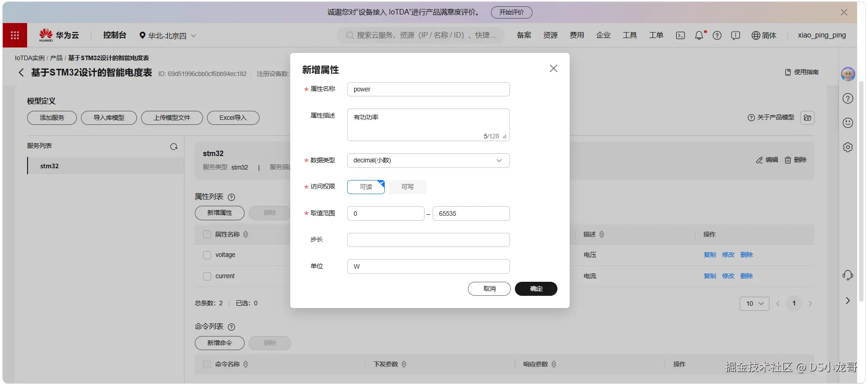Screen dimensions: 868x384
Task: Toggle the 可读 access permission
Action: tap(366, 187)
